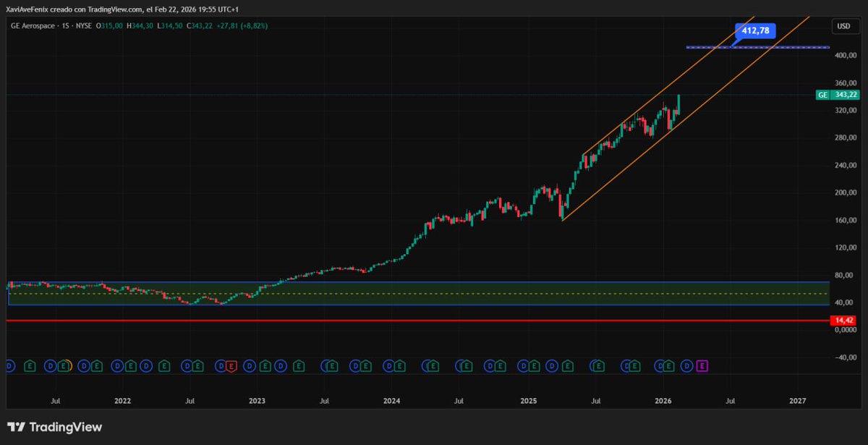This screenshot has height=445, width=868.
Task: Select the 412,78 target price label
Action: [756, 30]
